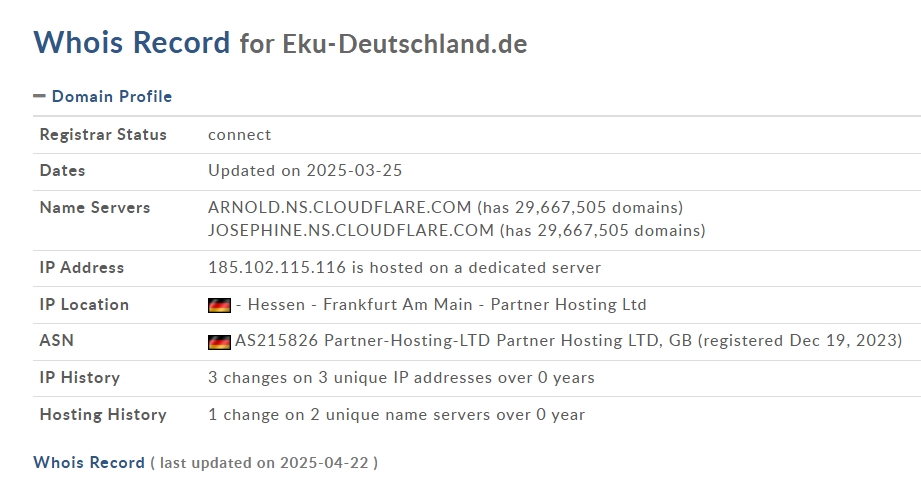Click the last updated on 2025-04-22 text
The height and width of the screenshot is (480, 921).
[x=264, y=463]
